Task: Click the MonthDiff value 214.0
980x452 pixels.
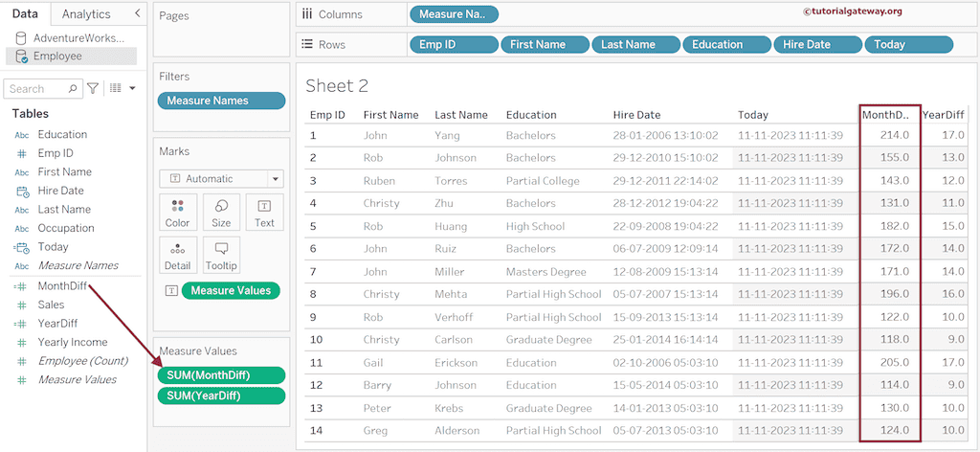Action: pyautogui.click(x=895, y=135)
